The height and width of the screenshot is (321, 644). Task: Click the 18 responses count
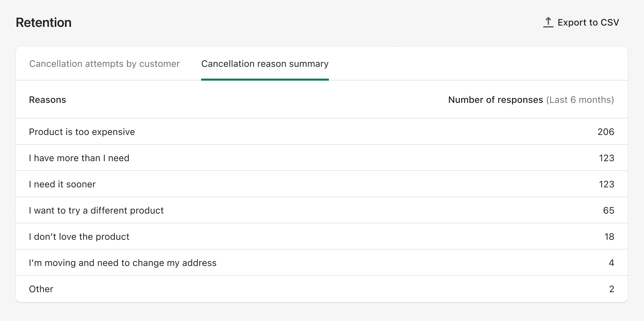(x=609, y=236)
